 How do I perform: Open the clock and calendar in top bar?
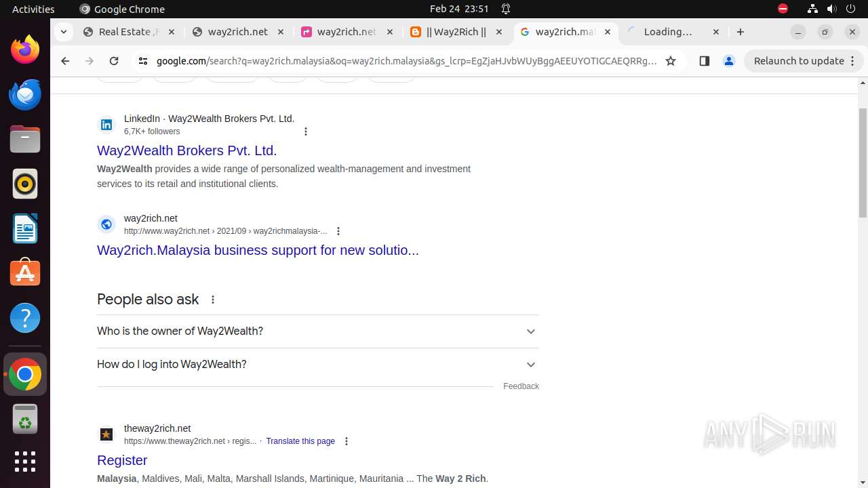459,9
